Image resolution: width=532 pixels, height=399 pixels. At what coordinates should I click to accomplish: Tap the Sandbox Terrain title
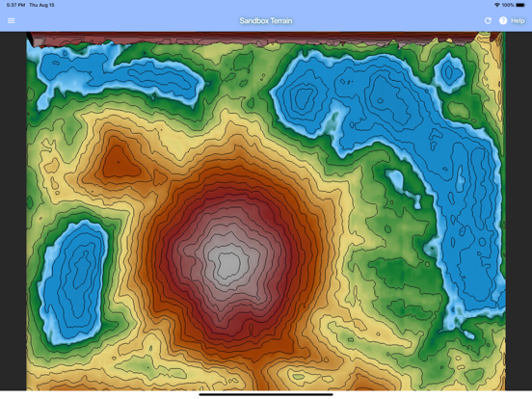coord(266,20)
